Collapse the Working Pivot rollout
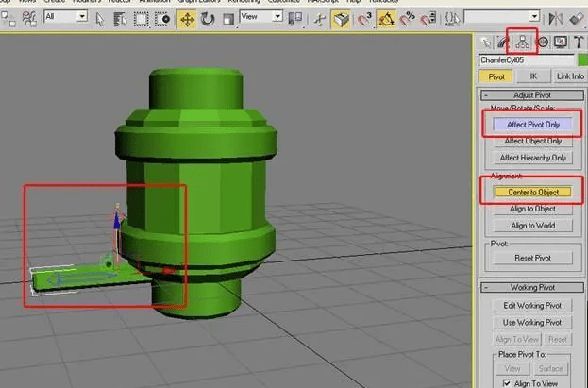 coord(532,287)
